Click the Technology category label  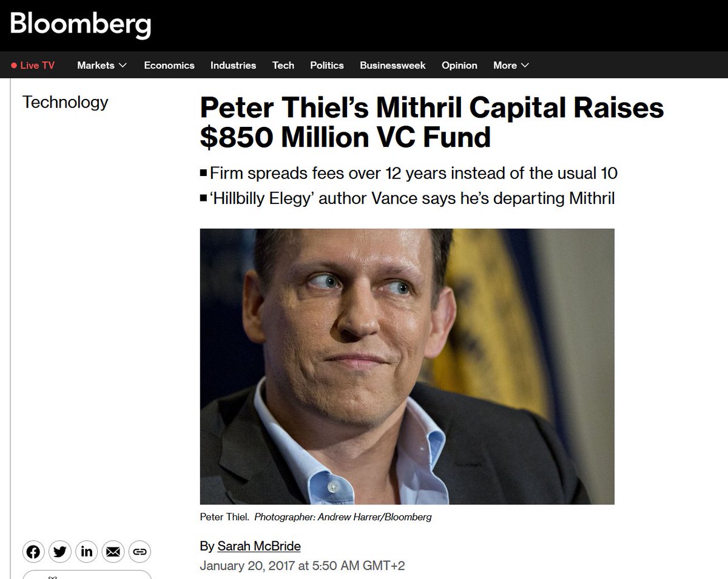65,102
